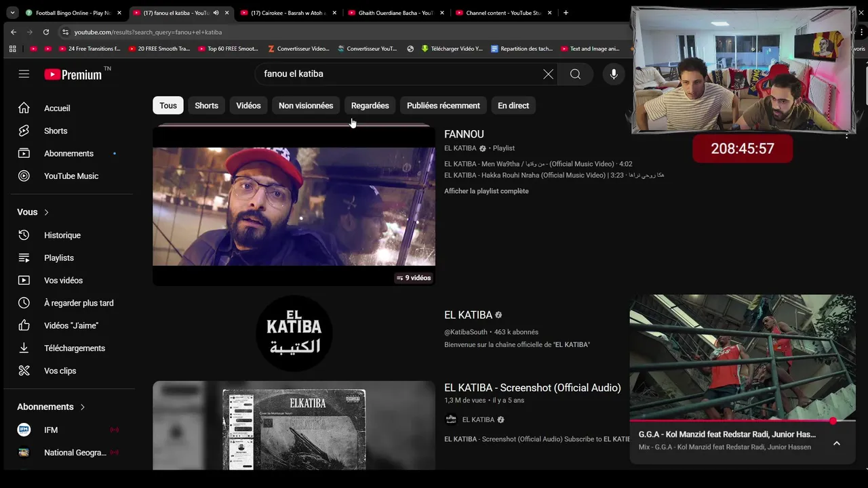Click the miniplayer G.G.A video
Screen dimensions: 868x488
click(x=743, y=358)
